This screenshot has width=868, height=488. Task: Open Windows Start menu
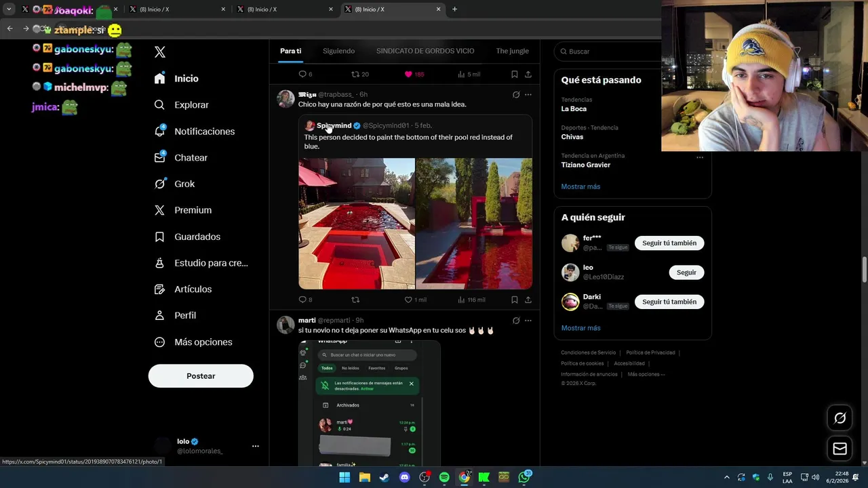(344, 477)
